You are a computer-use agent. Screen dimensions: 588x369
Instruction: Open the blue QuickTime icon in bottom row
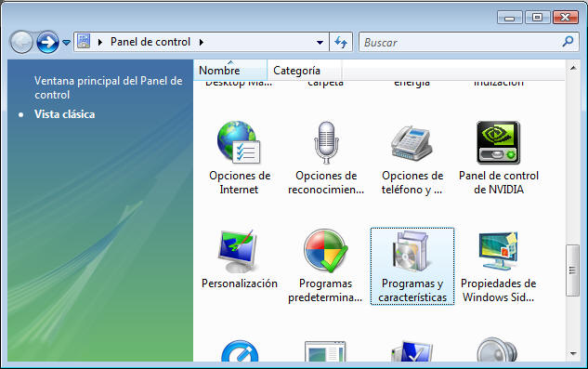(240, 351)
